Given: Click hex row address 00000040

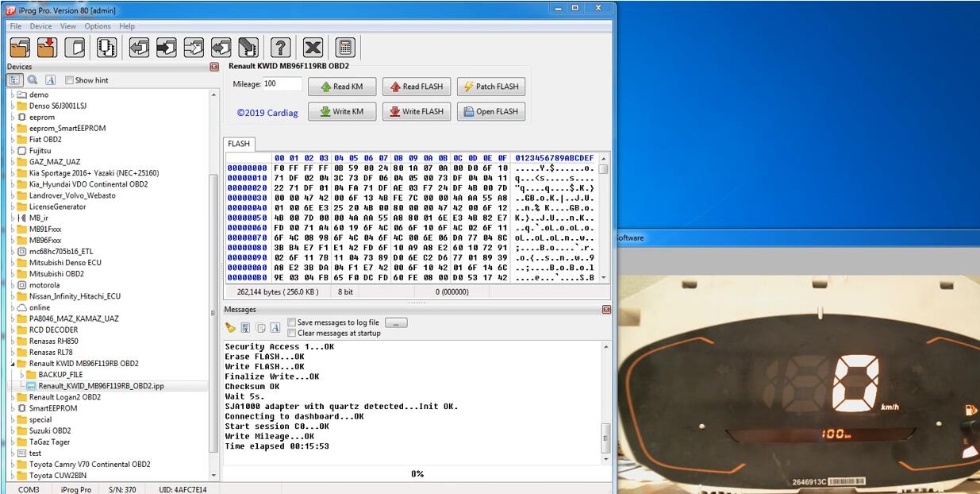Looking at the screenshot, I should pos(247,209).
